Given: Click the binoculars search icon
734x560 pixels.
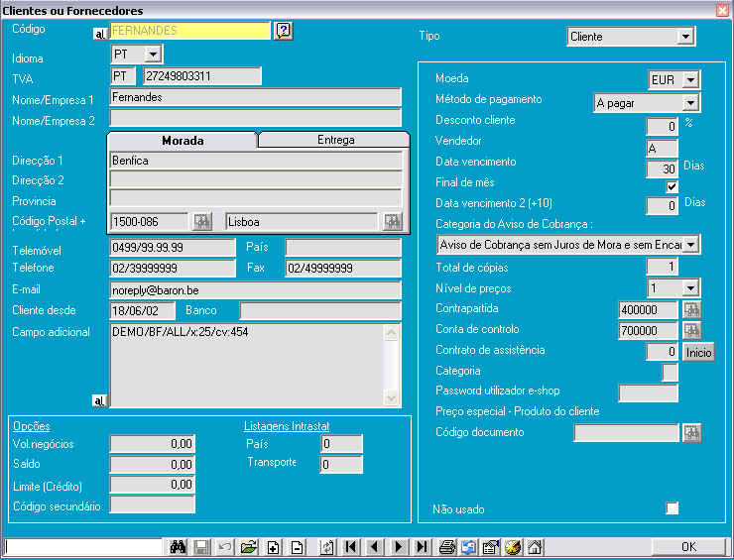Looking at the screenshot, I should [180, 547].
